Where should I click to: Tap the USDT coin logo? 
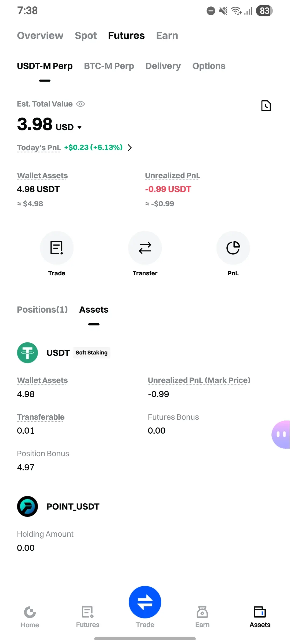[x=27, y=353]
